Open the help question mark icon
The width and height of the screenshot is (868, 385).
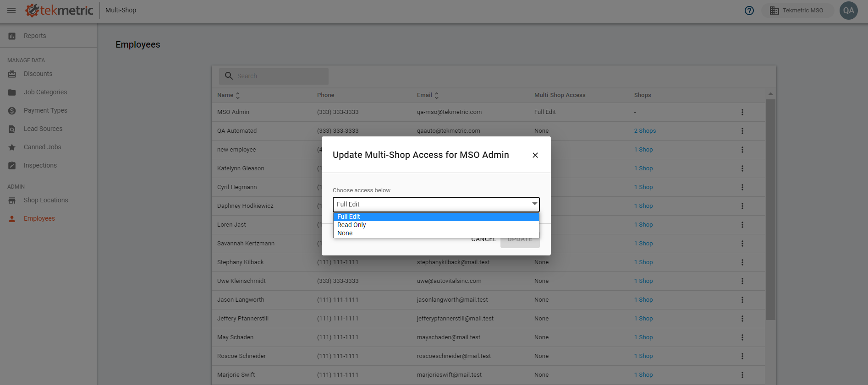pos(749,11)
